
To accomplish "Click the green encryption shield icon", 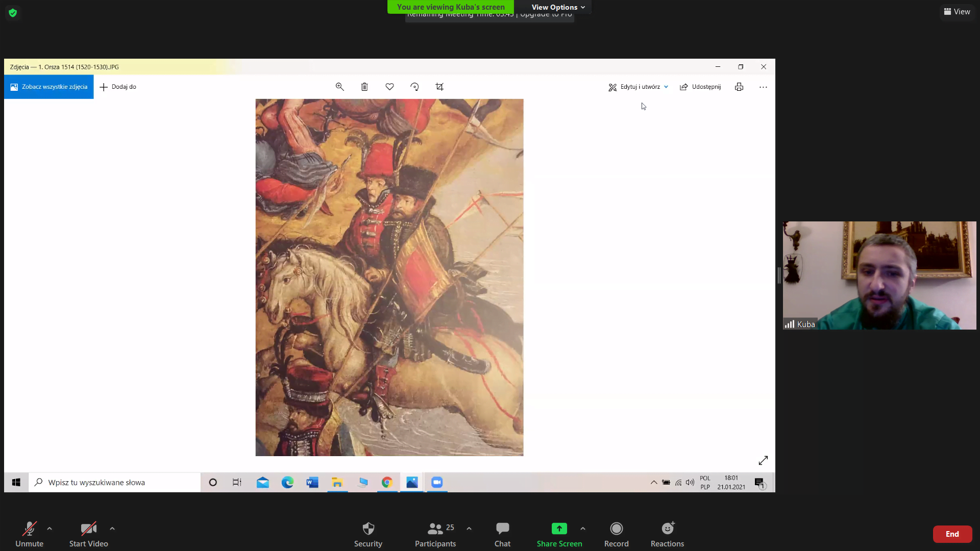I will pyautogui.click(x=13, y=13).
